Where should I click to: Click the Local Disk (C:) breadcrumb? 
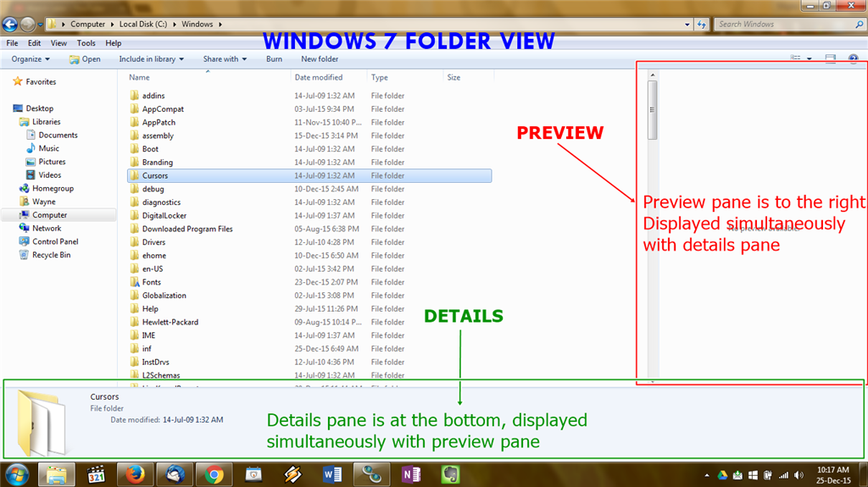point(142,25)
